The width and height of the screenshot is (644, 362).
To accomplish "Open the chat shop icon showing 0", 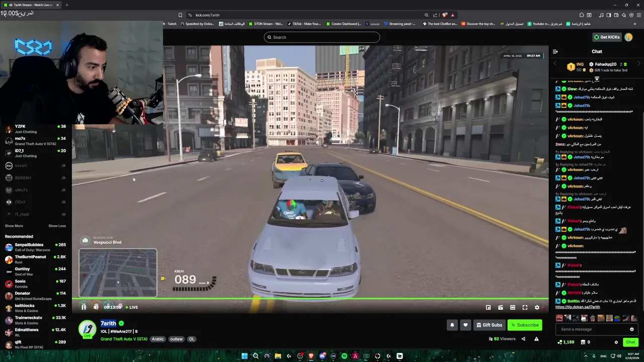I will pos(585,342).
